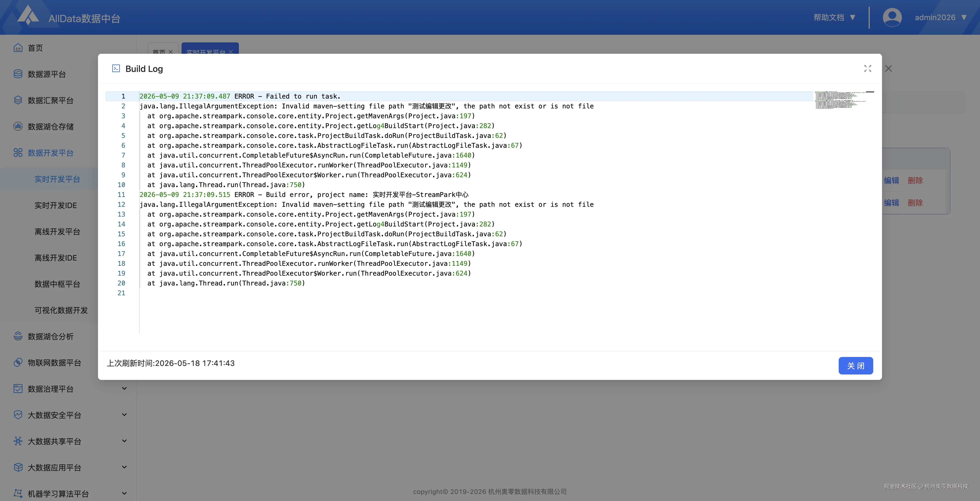The width and height of the screenshot is (980, 501).
Task: Close the 首页 tab with its X
Action: pyautogui.click(x=170, y=52)
